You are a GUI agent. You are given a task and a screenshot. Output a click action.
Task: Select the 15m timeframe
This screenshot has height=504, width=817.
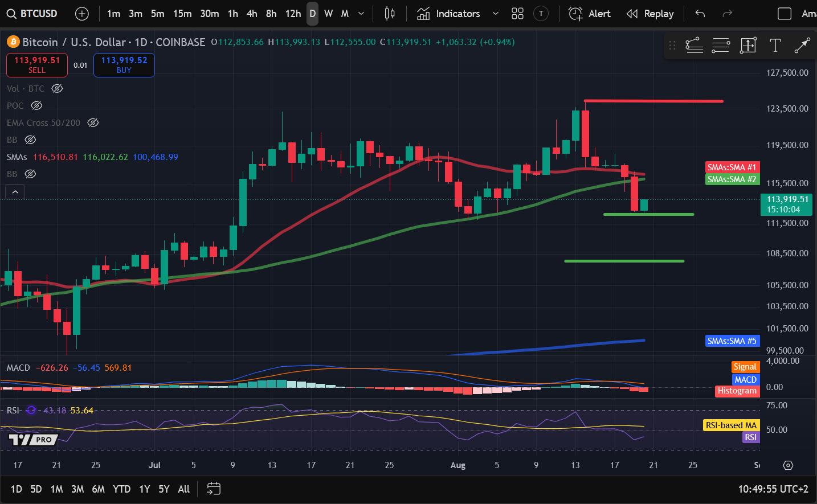pos(182,14)
